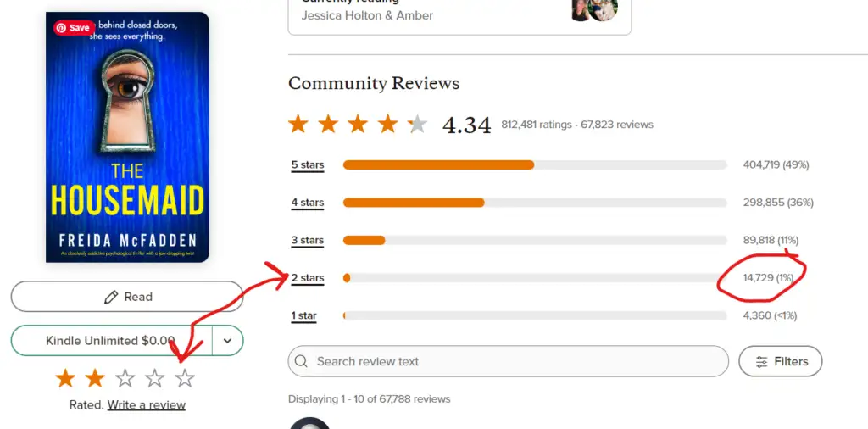Filter reviews by 4 stars

308,203
